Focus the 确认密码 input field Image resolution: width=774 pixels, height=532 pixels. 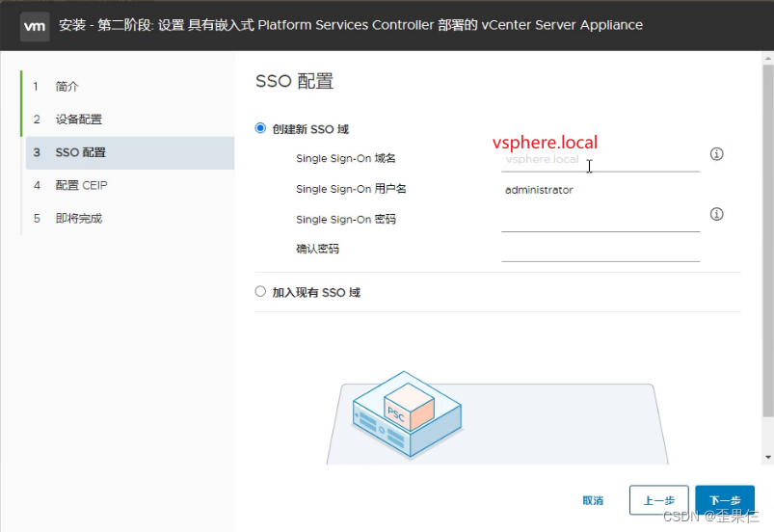click(x=601, y=251)
